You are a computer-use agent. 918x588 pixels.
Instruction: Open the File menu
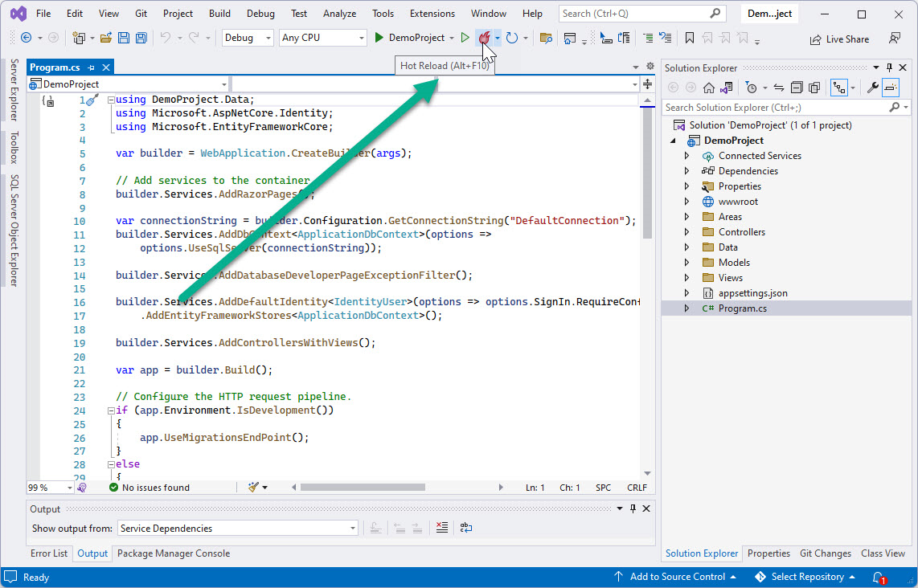[x=43, y=14]
